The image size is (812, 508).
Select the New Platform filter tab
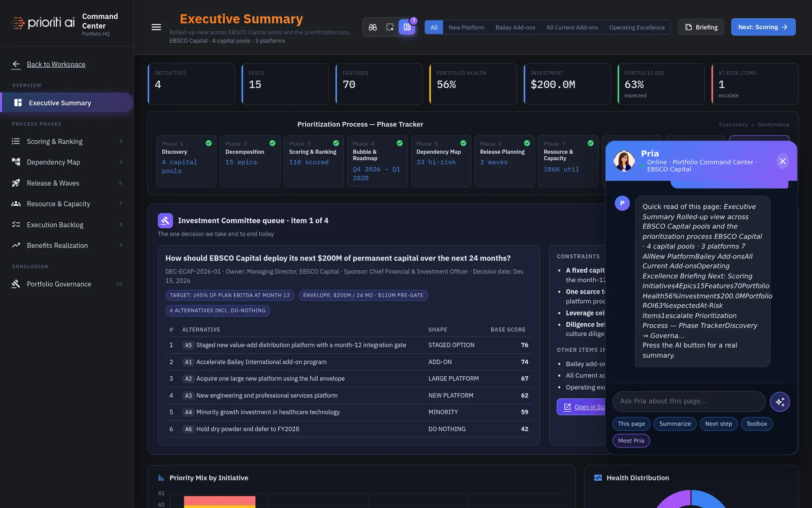pyautogui.click(x=466, y=27)
